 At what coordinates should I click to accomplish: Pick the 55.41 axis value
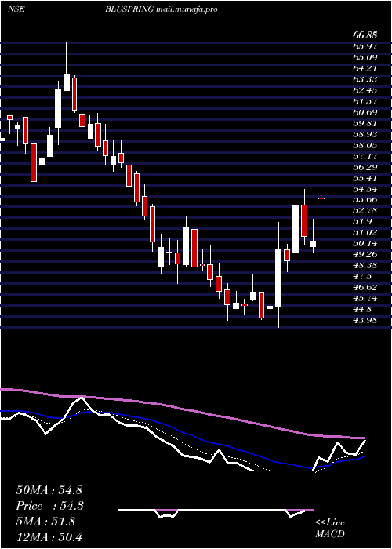point(365,178)
